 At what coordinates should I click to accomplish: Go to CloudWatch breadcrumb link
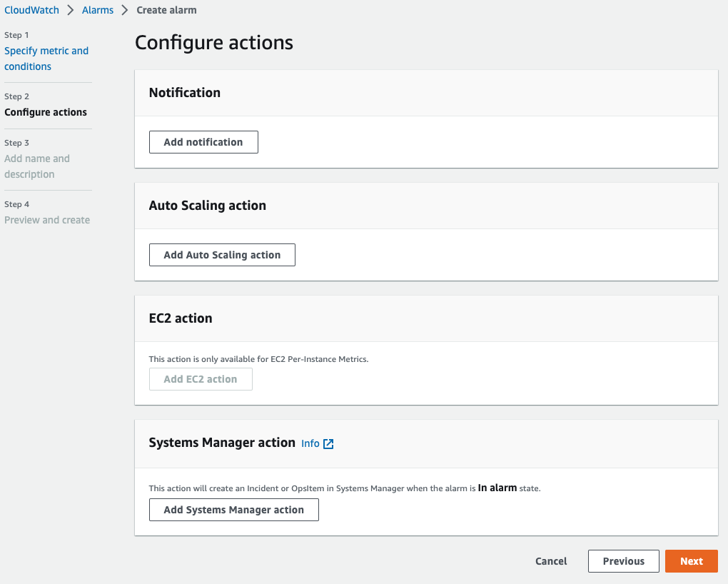(31, 10)
